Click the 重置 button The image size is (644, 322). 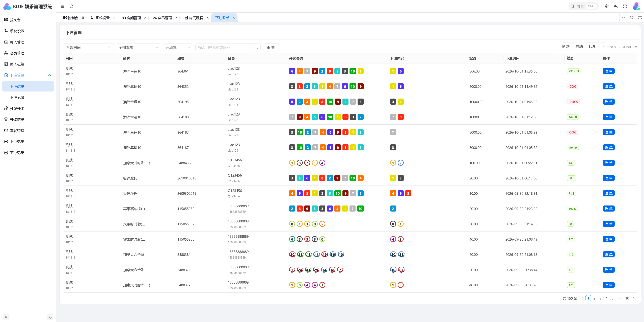point(271,47)
